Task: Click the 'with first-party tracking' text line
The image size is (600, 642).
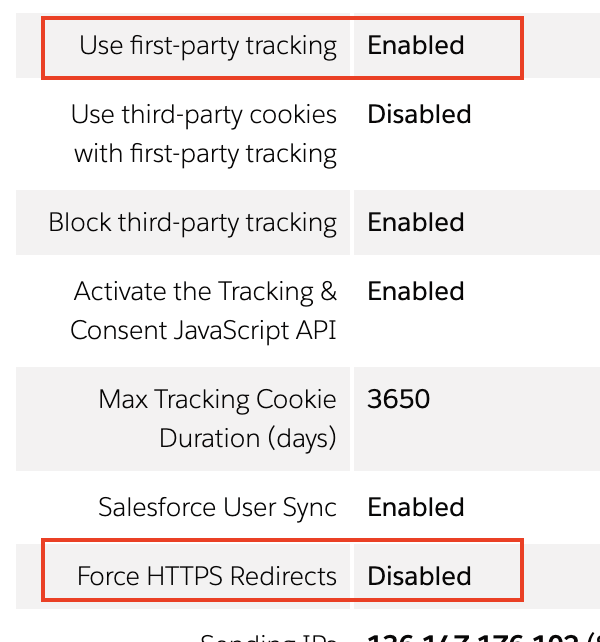Action: pyautogui.click(x=206, y=154)
